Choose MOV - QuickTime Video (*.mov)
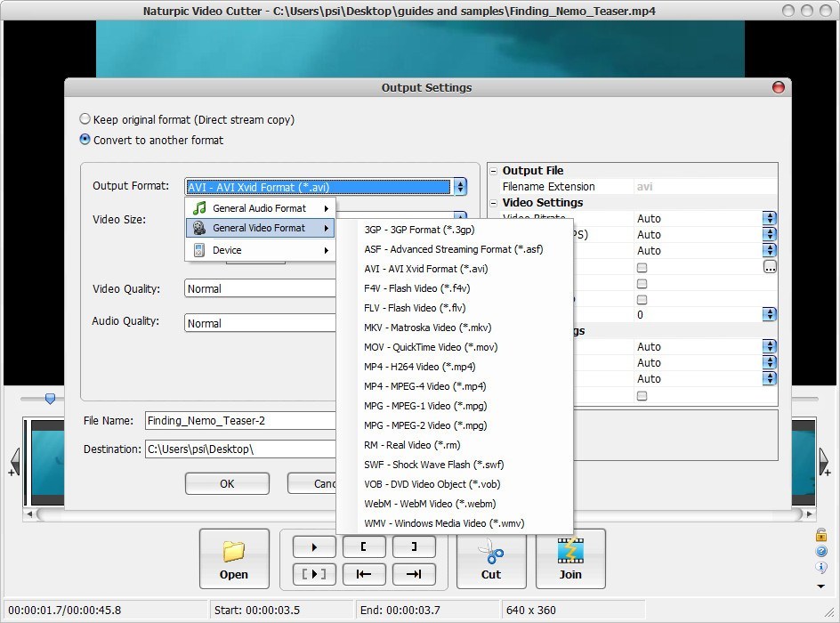 pos(455,347)
